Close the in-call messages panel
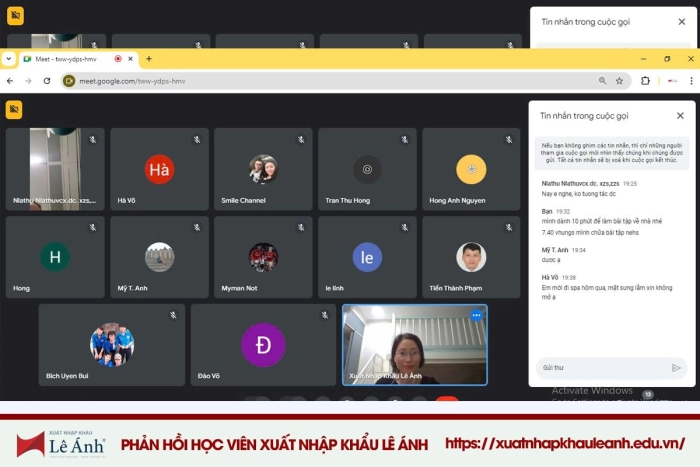This screenshot has height=467, width=700. [680, 116]
